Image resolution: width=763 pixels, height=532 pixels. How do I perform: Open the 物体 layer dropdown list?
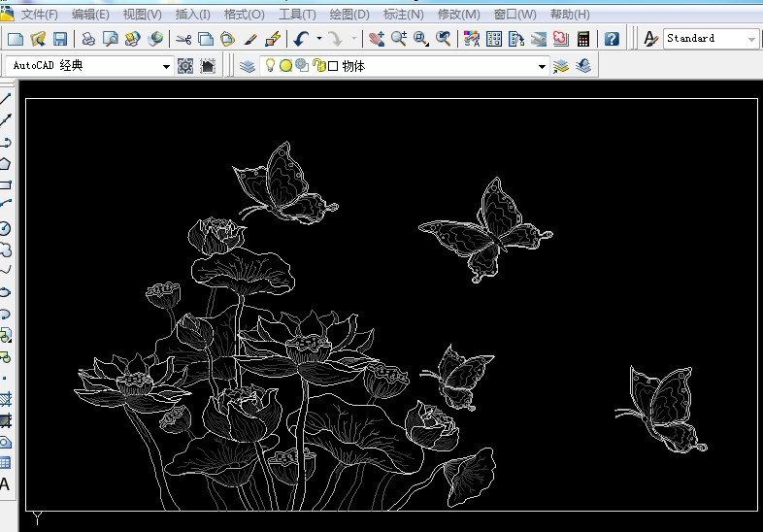coord(543,66)
